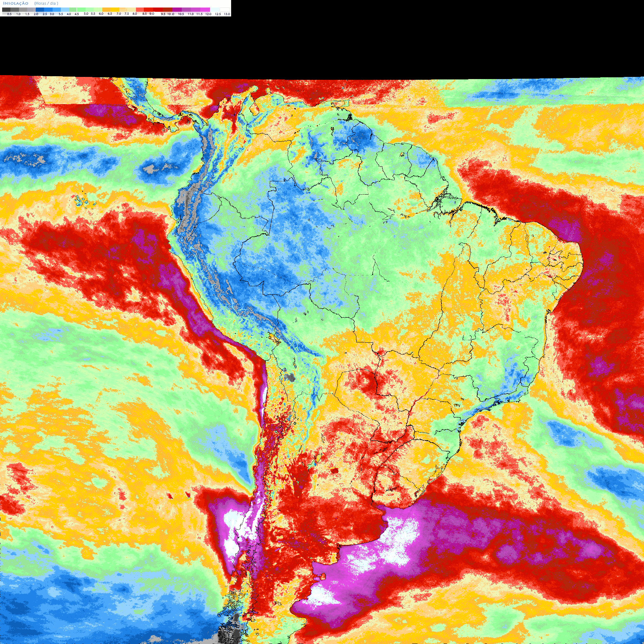Click the '2.0' legend value
This screenshot has width=644, height=644.
click(x=36, y=14)
